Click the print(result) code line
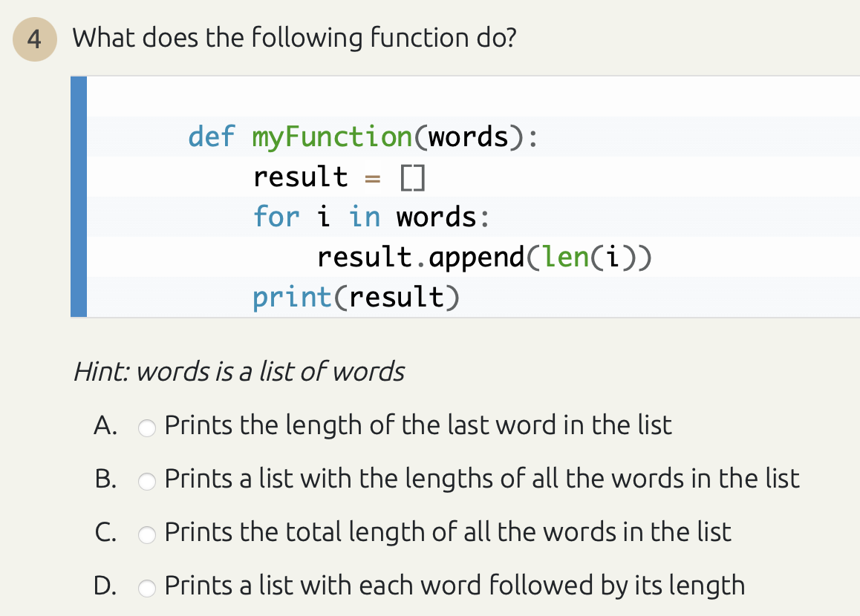This screenshot has height=616, width=860. tap(356, 296)
